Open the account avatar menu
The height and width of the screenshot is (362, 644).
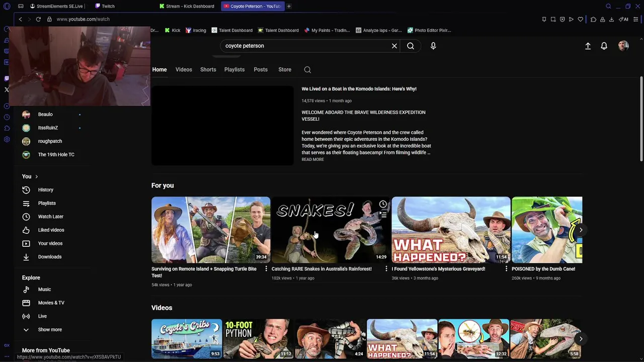pos(623,46)
